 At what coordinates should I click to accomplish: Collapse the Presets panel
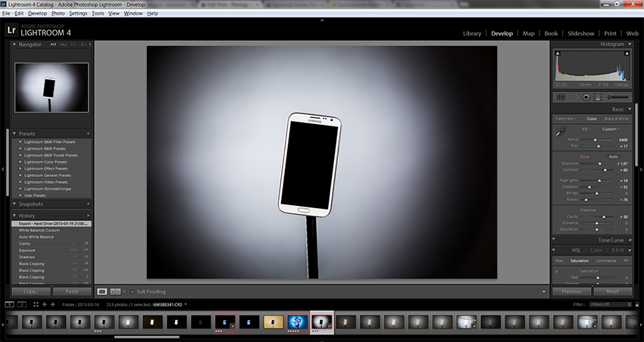pyautogui.click(x=14, y=134)
